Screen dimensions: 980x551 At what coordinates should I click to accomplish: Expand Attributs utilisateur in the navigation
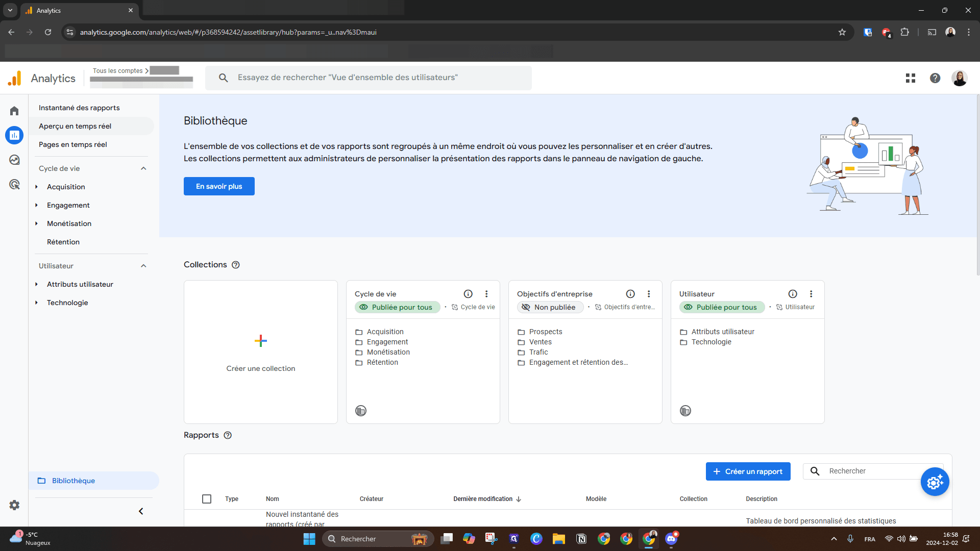36,284
